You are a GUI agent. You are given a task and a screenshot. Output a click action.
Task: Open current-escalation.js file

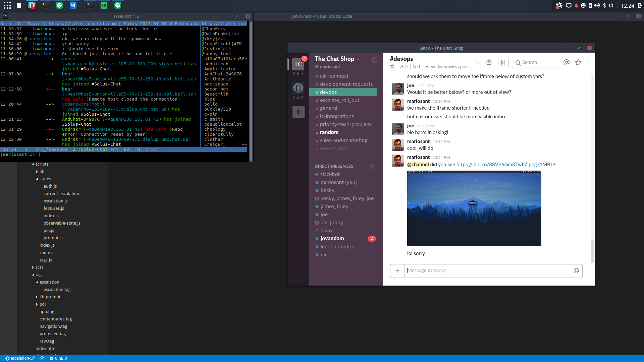63,194
